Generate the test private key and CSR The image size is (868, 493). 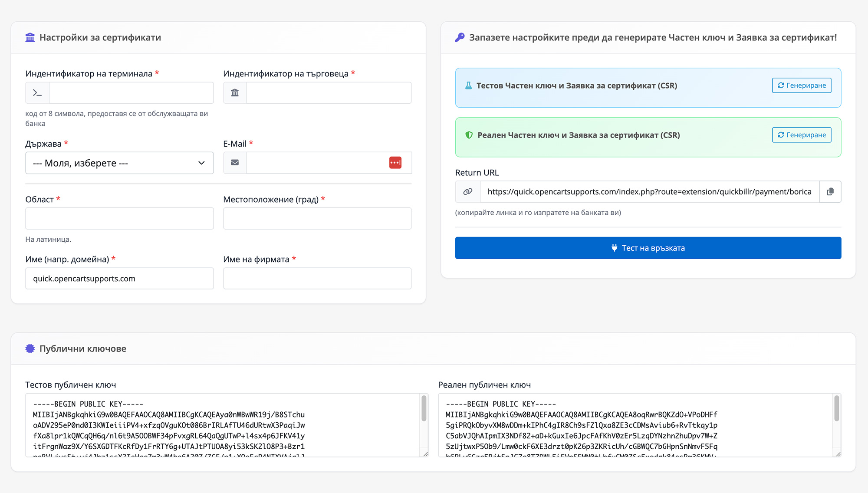coord(801,85)
